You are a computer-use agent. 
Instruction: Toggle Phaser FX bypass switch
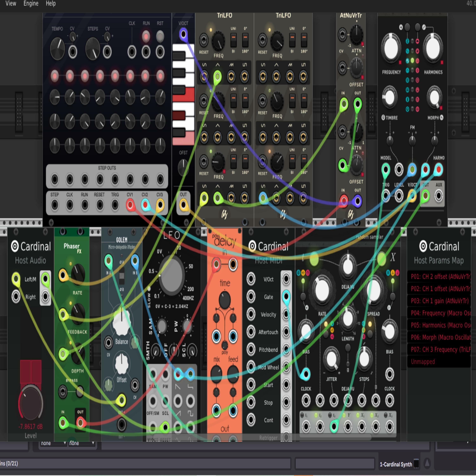(x=79, y=391)
